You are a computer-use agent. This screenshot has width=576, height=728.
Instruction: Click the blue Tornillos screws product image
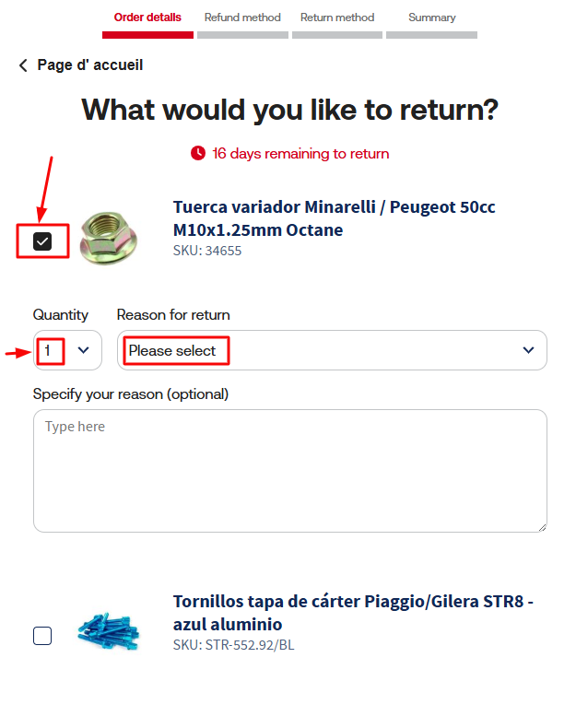click(x=109, y=631)
